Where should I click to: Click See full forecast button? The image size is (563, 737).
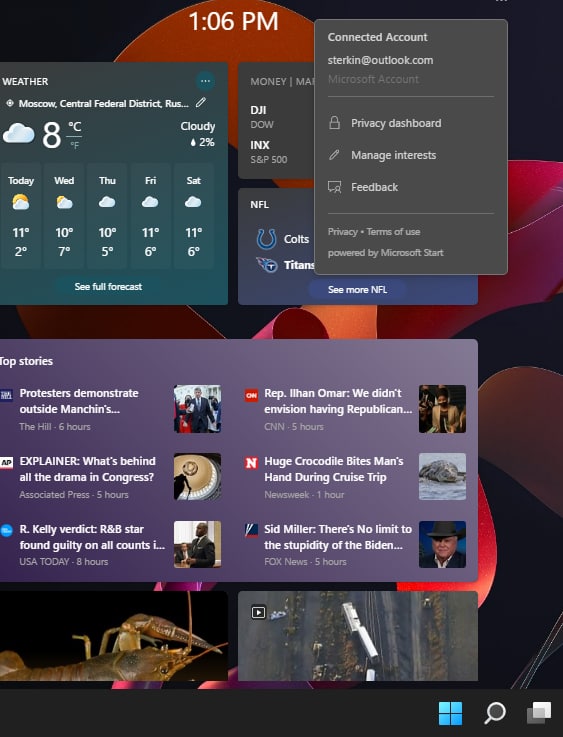108,286
